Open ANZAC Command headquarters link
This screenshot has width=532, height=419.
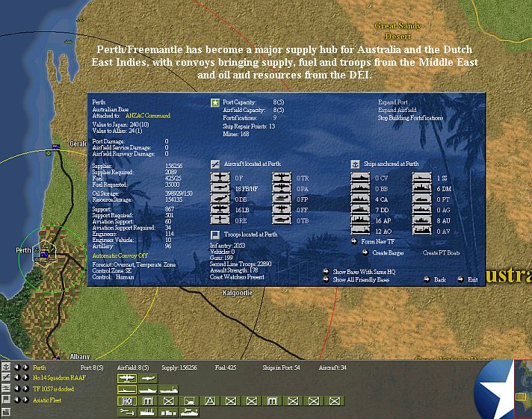[148, 116]
